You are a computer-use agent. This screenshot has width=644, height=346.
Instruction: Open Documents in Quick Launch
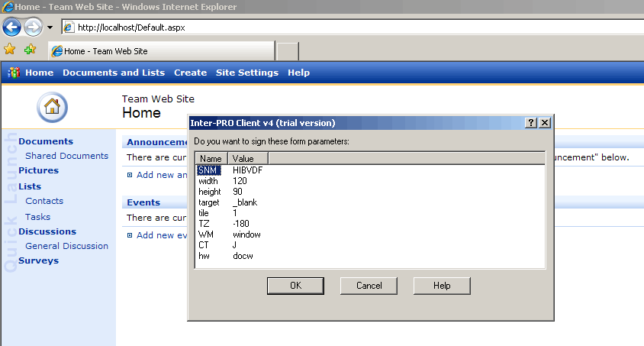click(46, 141)
